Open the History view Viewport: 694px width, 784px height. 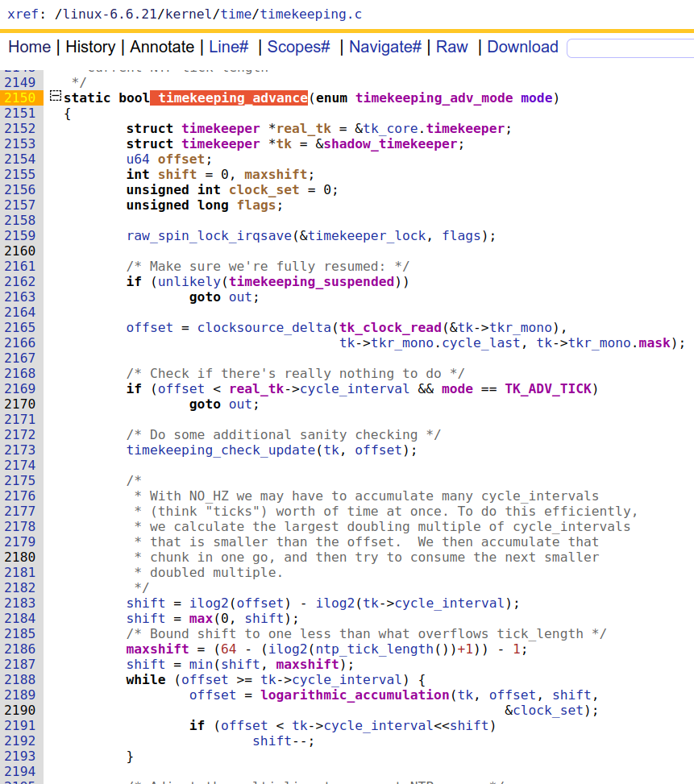coord(89,47)
